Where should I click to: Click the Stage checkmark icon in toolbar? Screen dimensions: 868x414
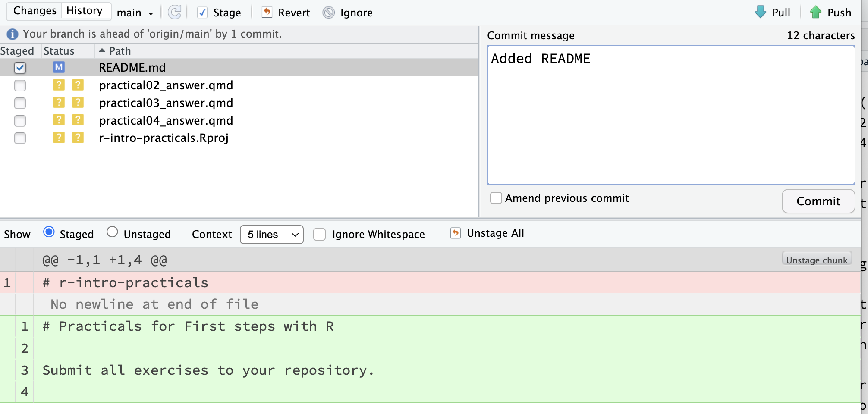202,13
